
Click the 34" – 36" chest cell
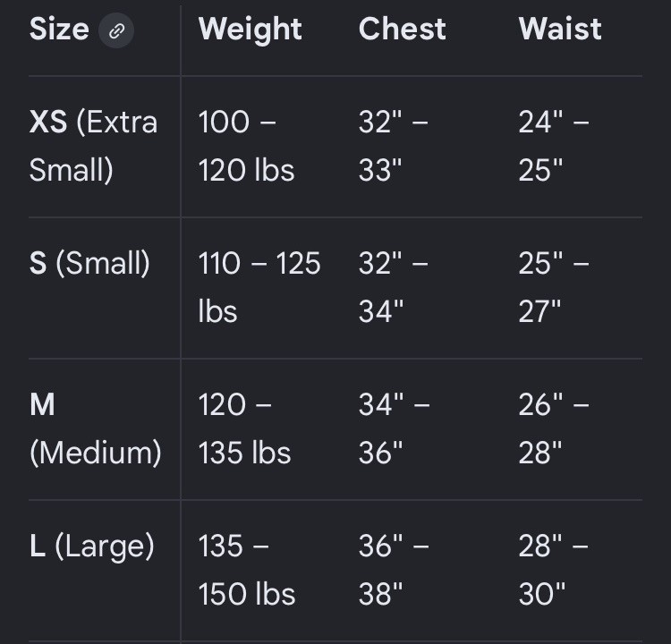pyautogui.click(x=395, y=428)
